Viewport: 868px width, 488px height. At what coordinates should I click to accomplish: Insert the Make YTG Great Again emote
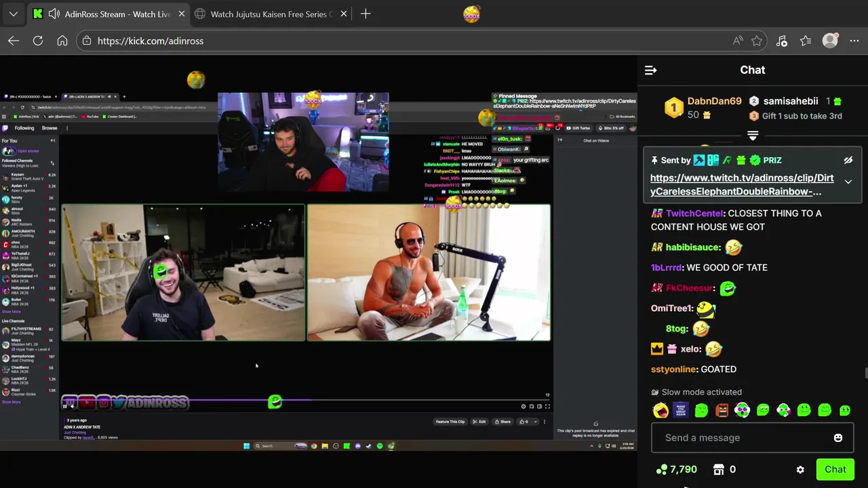point(681,410)
